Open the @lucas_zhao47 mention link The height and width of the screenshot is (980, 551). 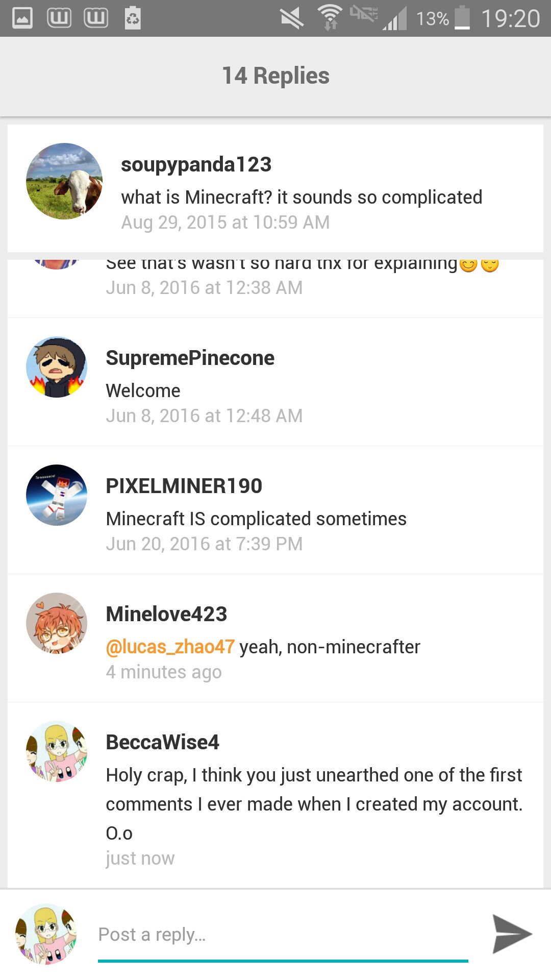(x=170, y=647)
